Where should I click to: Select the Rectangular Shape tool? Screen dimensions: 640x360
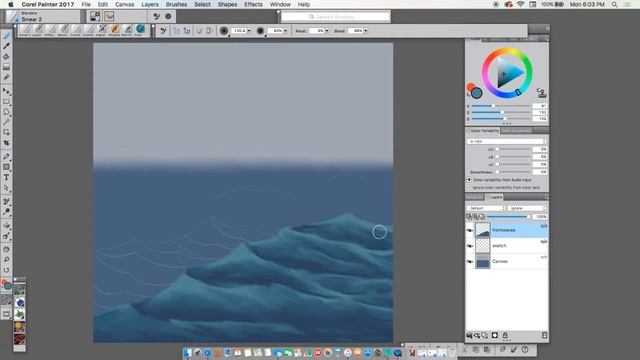(x=6, y=167)
